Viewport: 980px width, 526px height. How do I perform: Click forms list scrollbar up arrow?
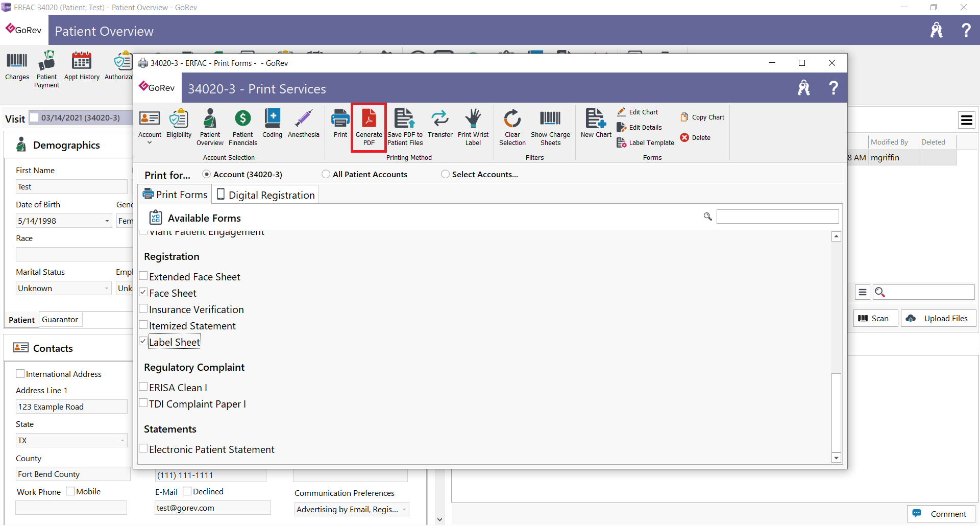(x=836, y=236)
